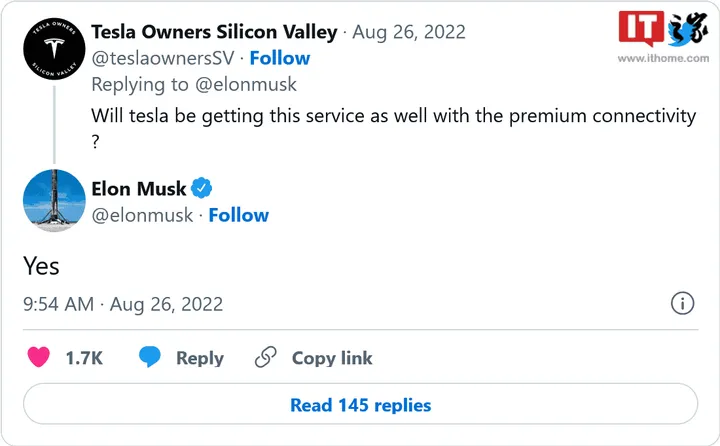The image size is (720, 446).
Task: Click the @elonmusk handle under Elon Musk
Action: (142, 215)
